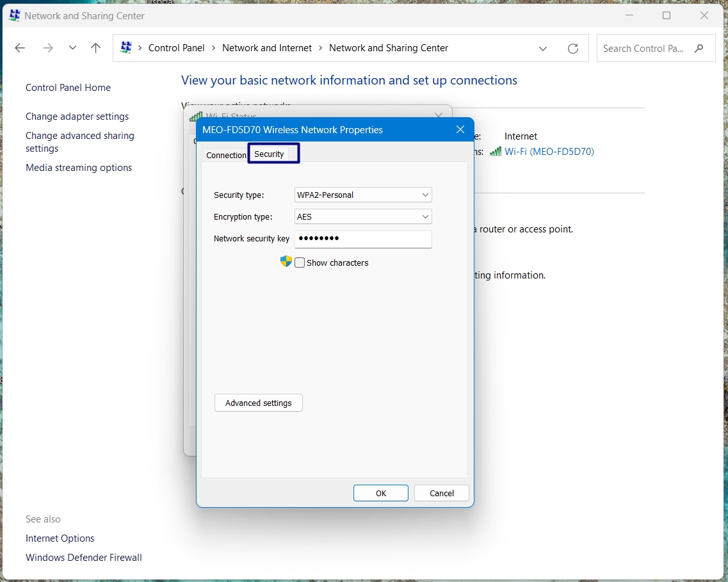Select Network and Sharing Center breadcrumb
The image size is (728, 582).
coord(389,48)
